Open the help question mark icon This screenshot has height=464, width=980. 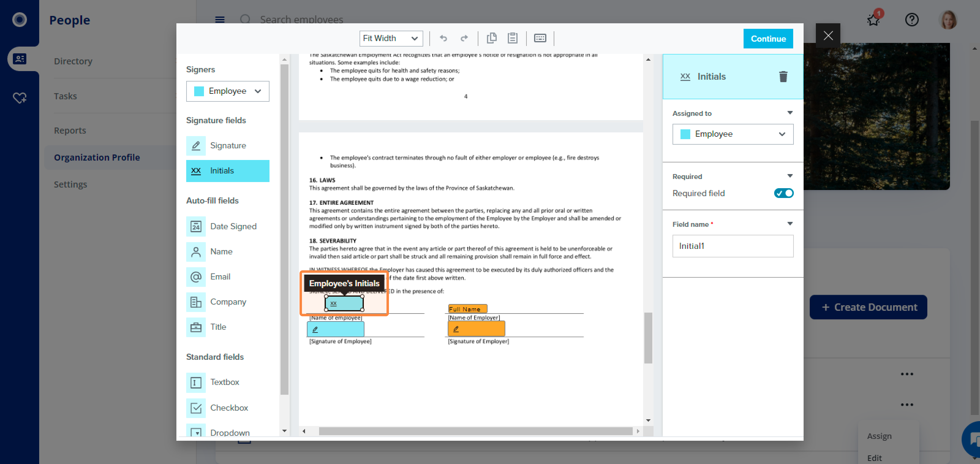[x=911, y=19]
